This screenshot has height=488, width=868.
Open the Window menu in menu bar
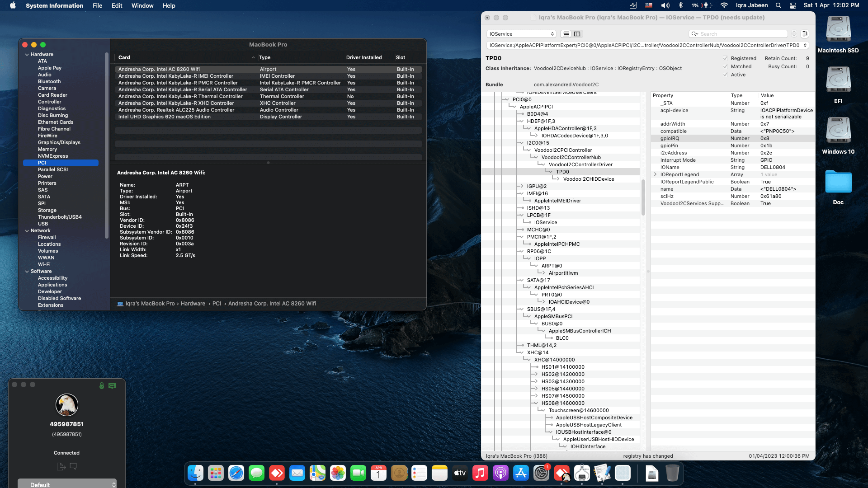tap(142, 5)
